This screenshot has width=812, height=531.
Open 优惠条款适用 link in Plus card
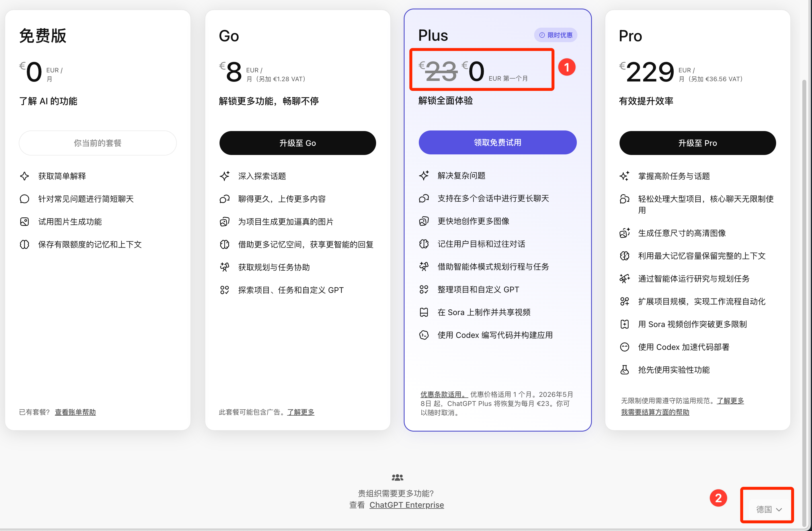click(x=444, y=395)
